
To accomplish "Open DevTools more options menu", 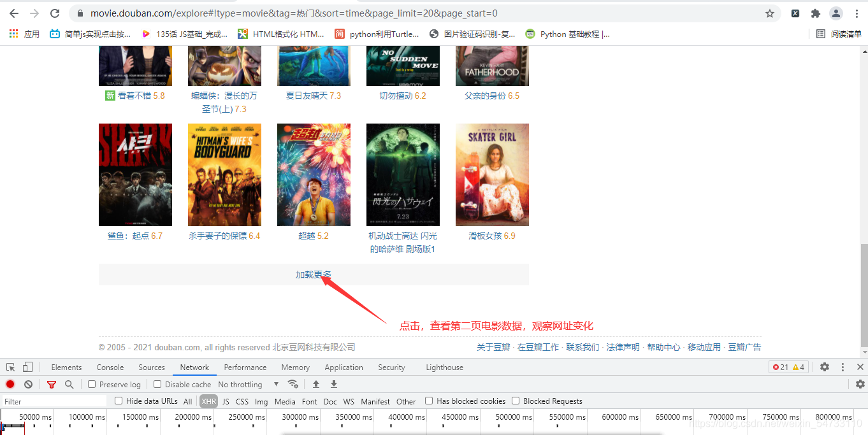I will click(843, 367).
